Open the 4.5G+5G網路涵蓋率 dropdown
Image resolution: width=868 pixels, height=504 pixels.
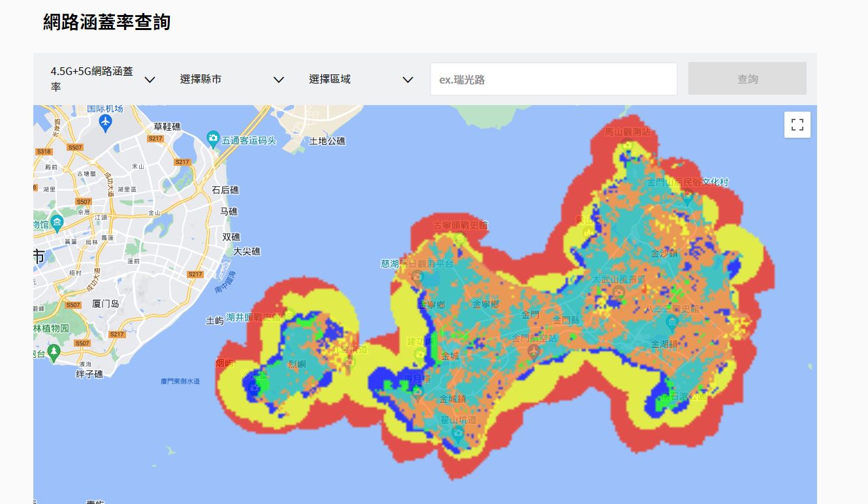tap(103, 79)
